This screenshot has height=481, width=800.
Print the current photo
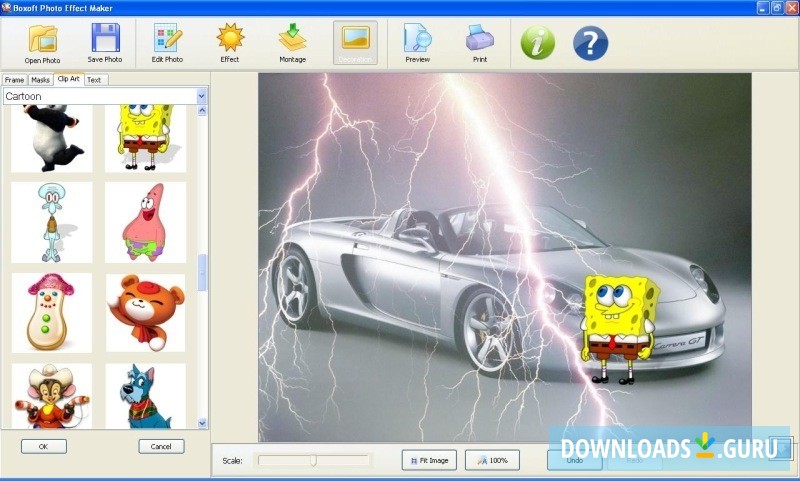[x=480, y=43]
